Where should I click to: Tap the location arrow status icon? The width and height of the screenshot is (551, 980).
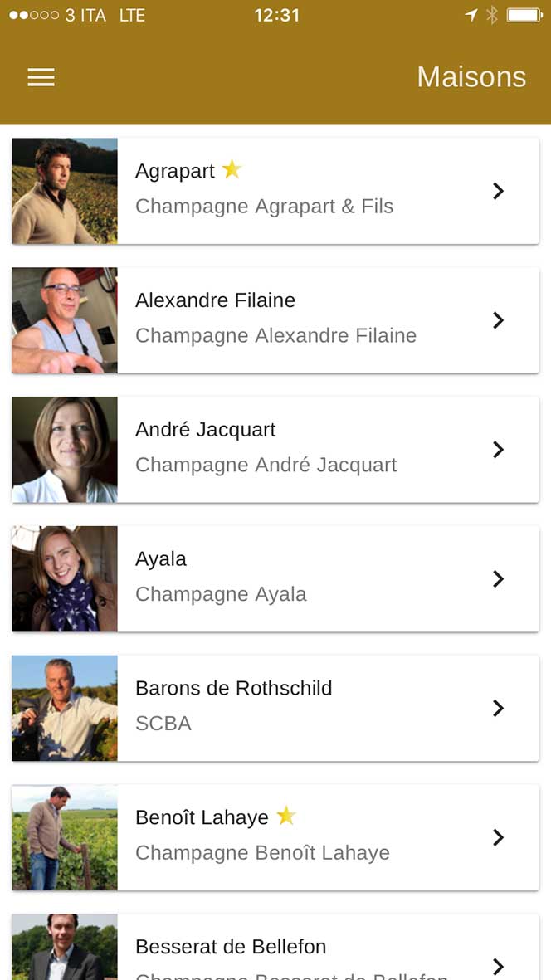(471, 15)
